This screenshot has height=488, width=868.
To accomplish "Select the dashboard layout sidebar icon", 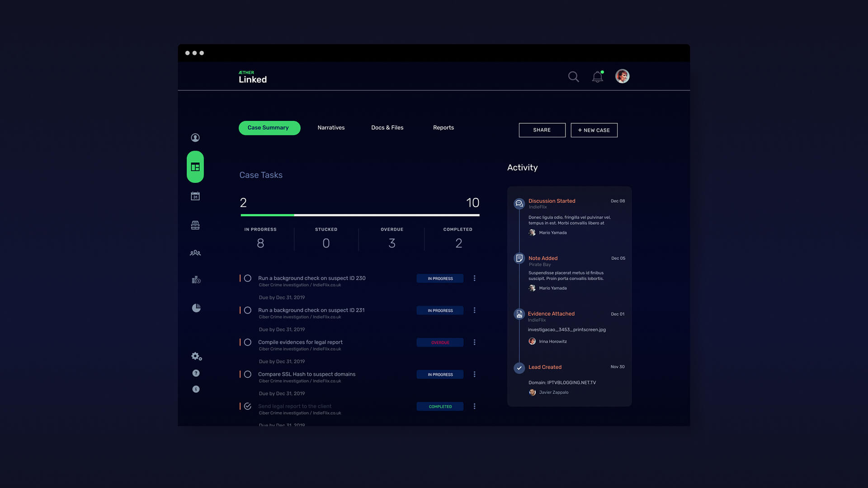I will 195,167.
